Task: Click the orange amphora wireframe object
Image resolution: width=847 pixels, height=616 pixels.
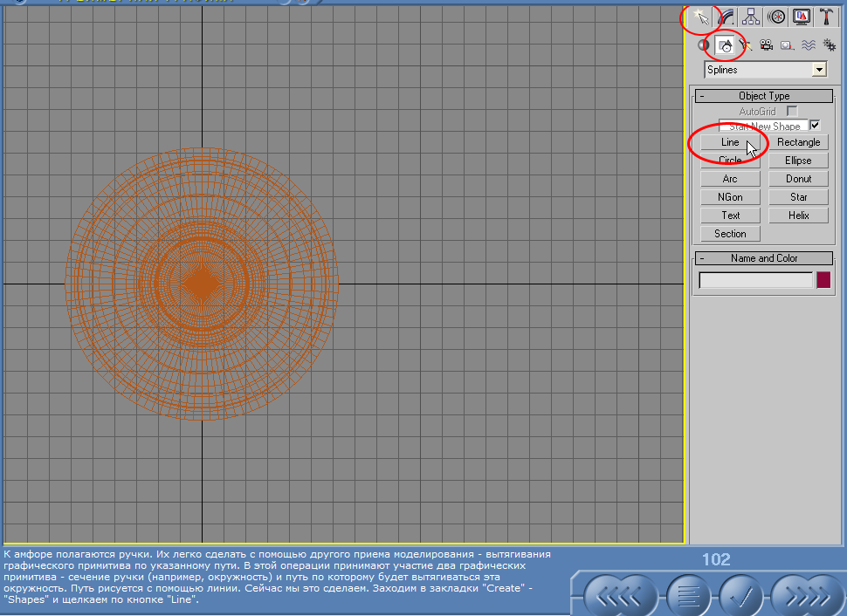Action: click(202, 284)
